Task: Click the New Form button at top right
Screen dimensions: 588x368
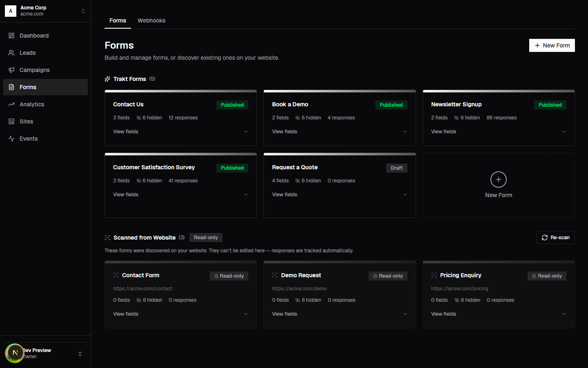Action: click(x=552, y=45)
